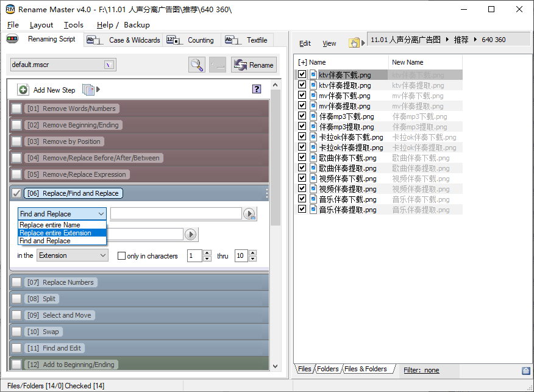Click the insert-variable arrow icon next to find field
This screenshot has height=392, width=534.
249,214
